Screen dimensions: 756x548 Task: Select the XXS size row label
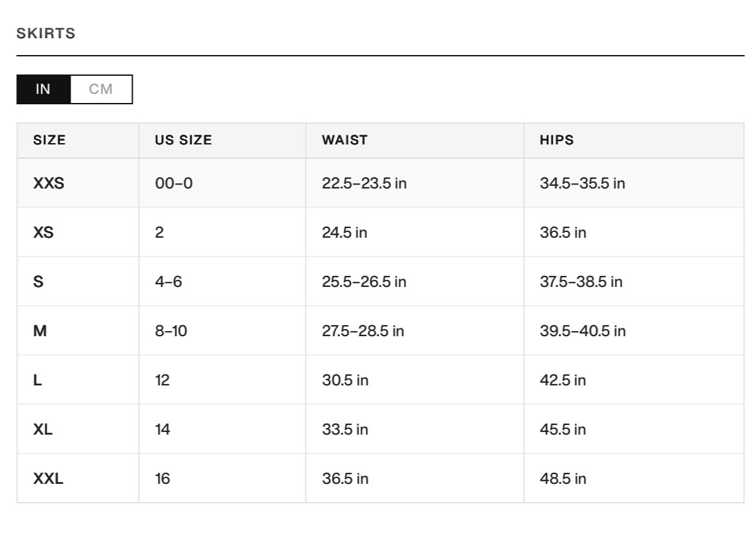click(49, 183)
